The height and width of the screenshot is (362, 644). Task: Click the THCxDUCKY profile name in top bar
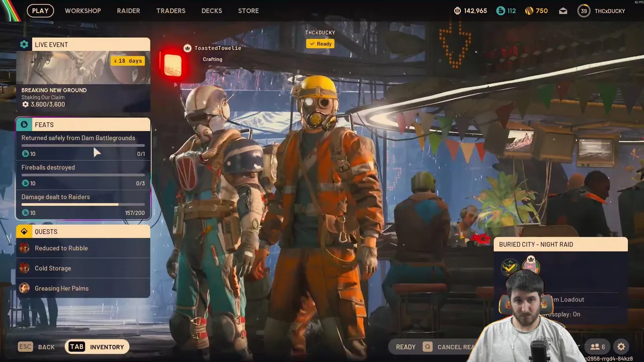pyautogui.click(x=610, y=11)
